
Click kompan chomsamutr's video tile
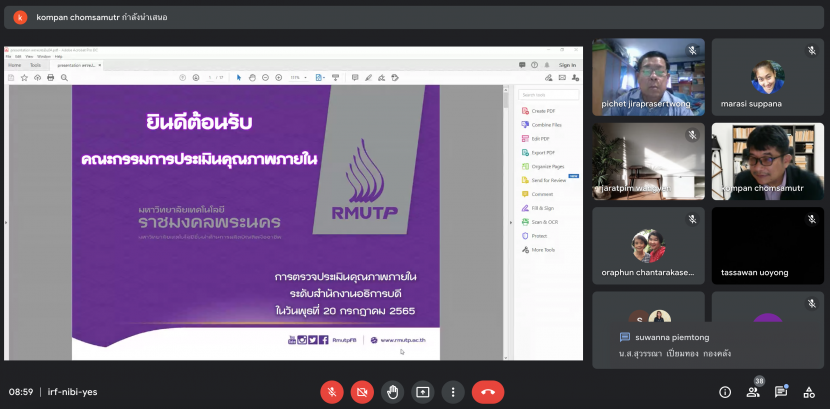pos(767,161)
